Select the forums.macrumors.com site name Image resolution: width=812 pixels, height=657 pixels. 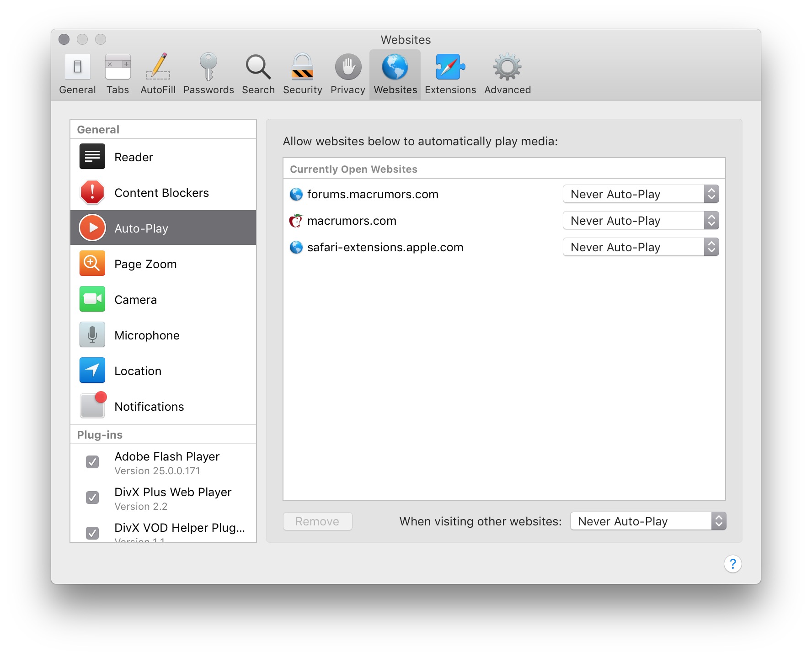click(x=373, y=194)
